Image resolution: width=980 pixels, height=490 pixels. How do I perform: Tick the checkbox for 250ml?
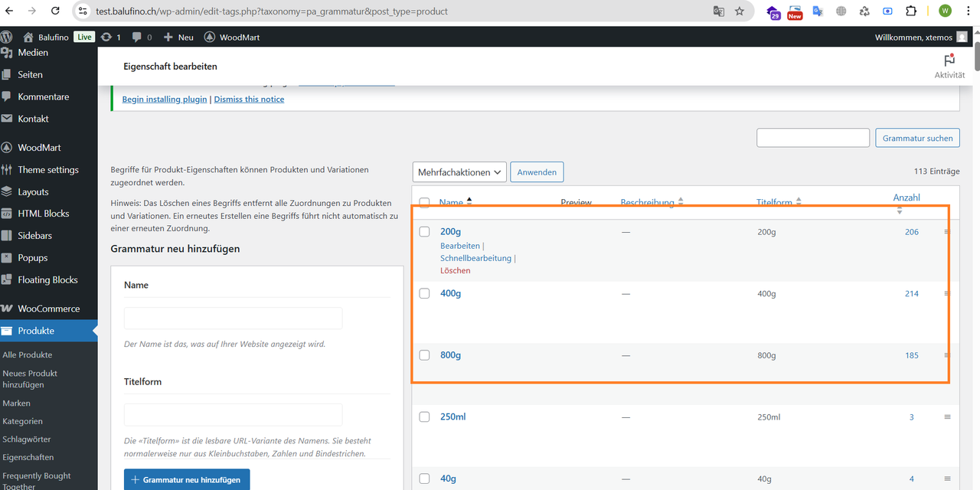click(x=424, y=416)
